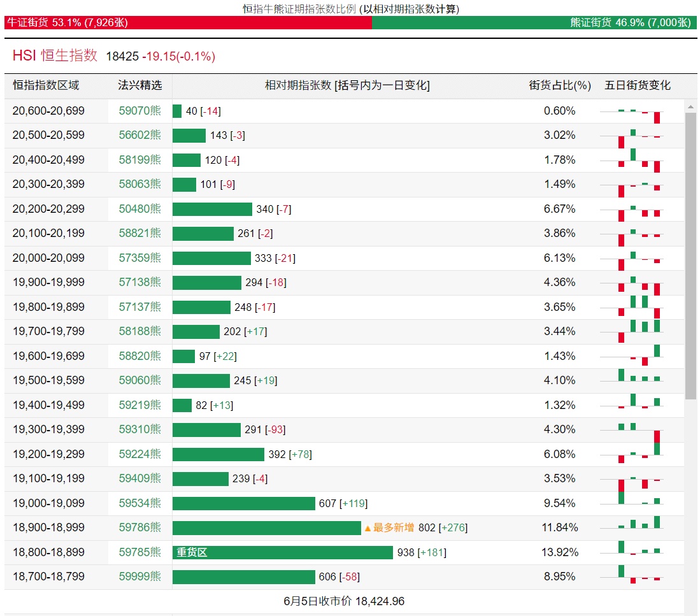The image size is (700, 616).
Task: Select the 59786熊 warrant link
Action: (139, 527)
